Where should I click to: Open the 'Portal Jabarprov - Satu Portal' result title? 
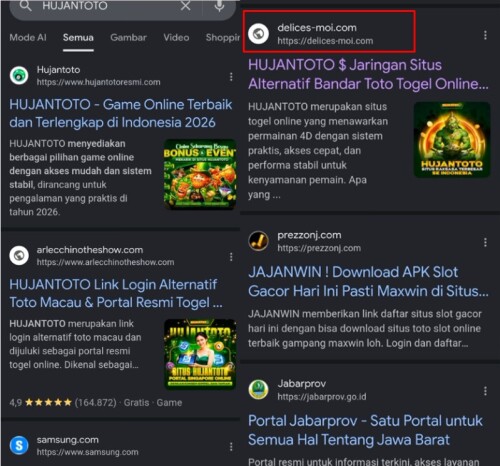(x=365, y=430)
